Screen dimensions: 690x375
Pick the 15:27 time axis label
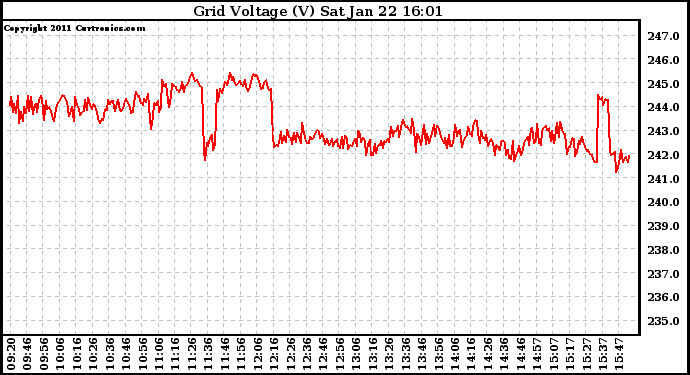tap(586, 354)
